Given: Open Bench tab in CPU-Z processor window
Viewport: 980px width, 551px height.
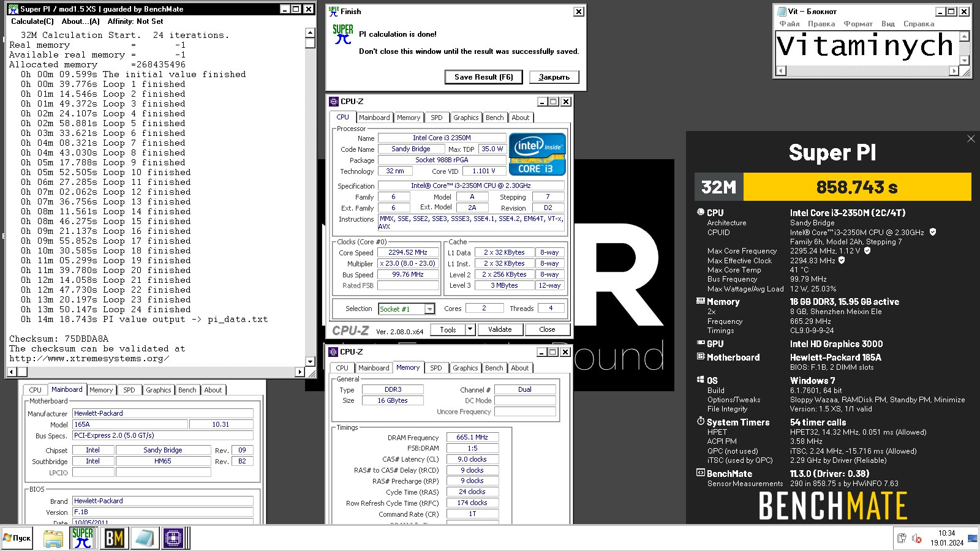Looking at the screenshot, I should coord(494,118).
